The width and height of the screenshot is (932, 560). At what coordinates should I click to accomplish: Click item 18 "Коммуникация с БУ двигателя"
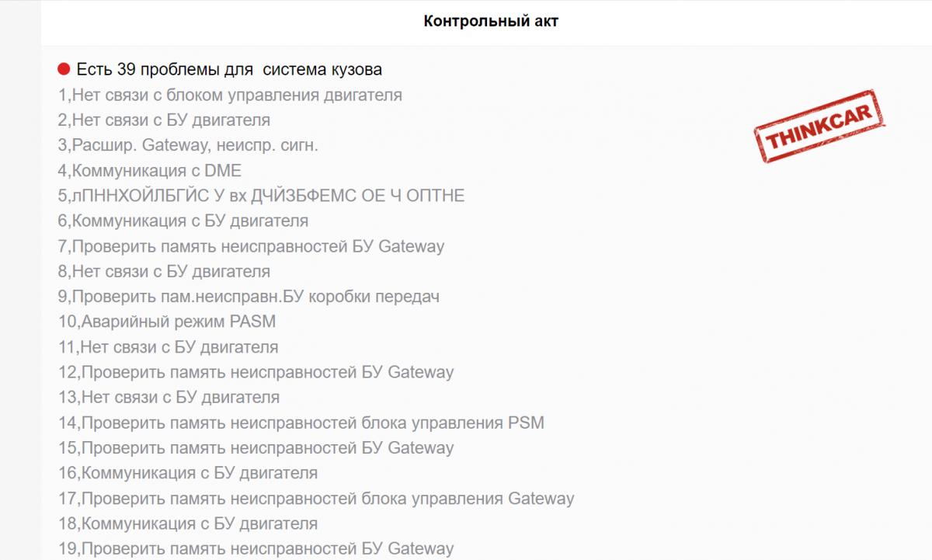tap(188, 523)
